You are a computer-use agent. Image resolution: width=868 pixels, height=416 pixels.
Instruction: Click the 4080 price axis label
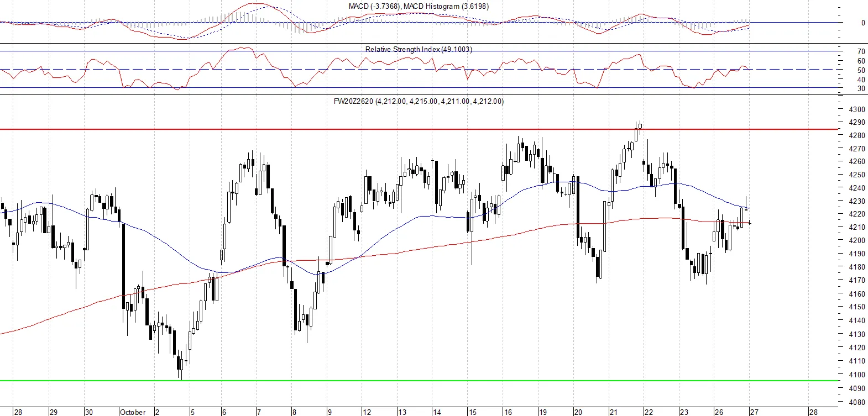857,403
